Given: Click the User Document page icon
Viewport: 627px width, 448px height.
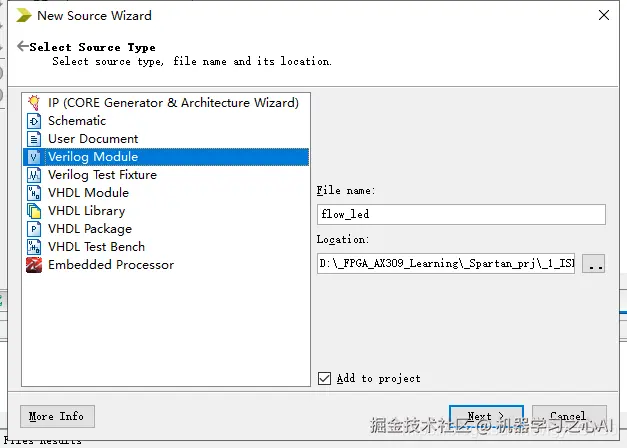Looking at the screenshot, I should click(x=34, y=139).
